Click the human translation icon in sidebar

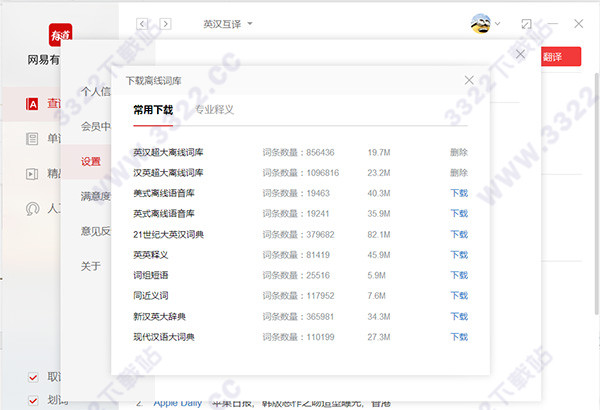(32, 209)
